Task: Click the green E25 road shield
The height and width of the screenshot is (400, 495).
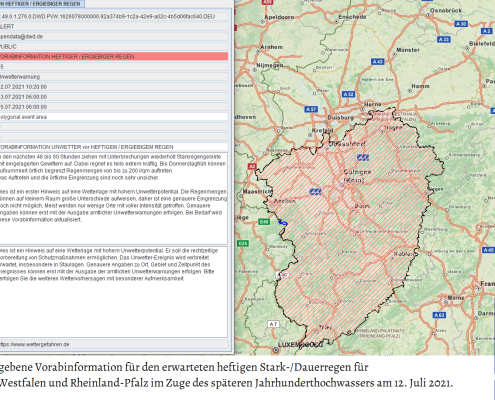Action: click(243, 243)
